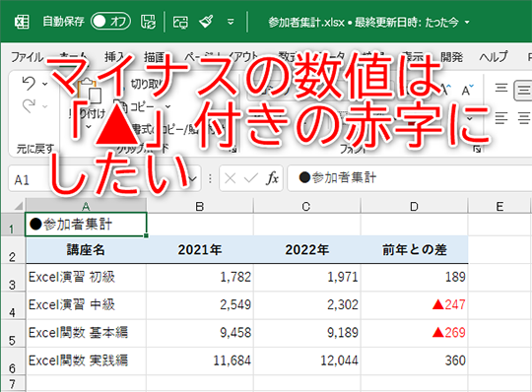Click the save icon in title bar
The width and height of the screenshot is (532, 392).
[148, 22]
